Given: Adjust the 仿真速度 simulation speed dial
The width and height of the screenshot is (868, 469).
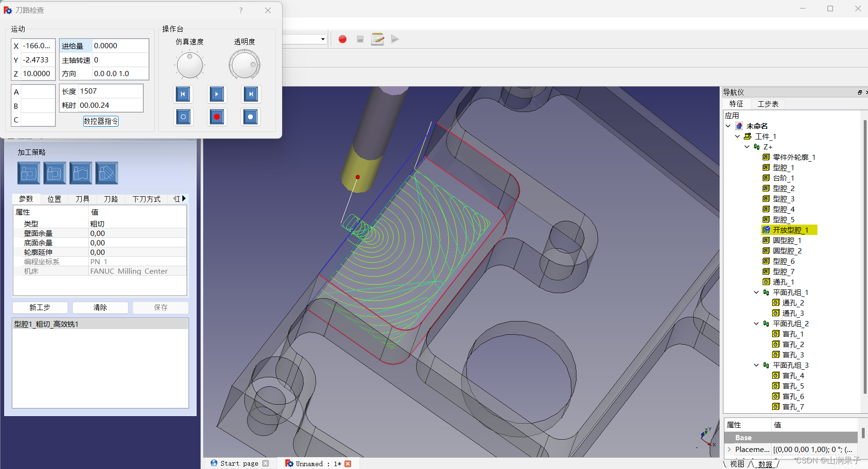Looking at the screenshot, I should tap(190, 65).
